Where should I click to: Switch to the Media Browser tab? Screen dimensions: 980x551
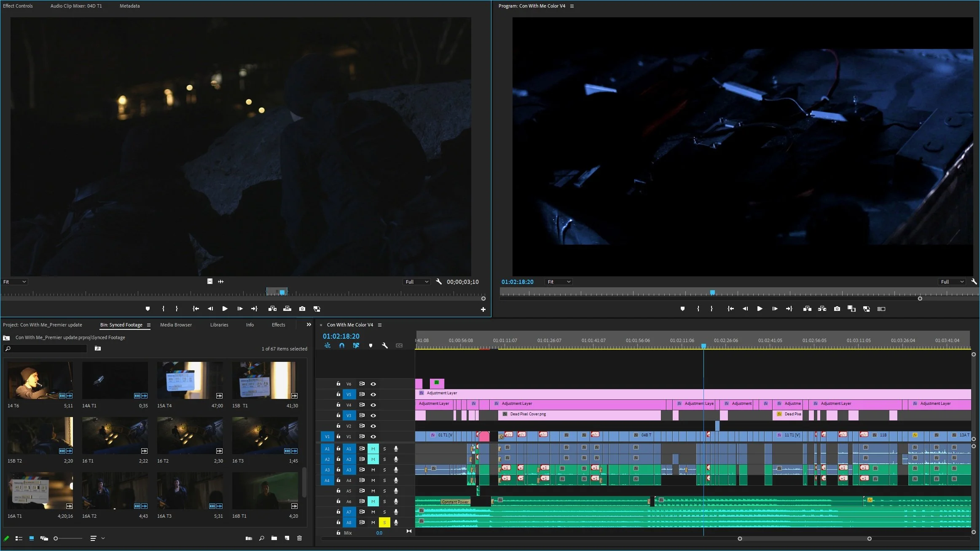[x=176, y=325]
